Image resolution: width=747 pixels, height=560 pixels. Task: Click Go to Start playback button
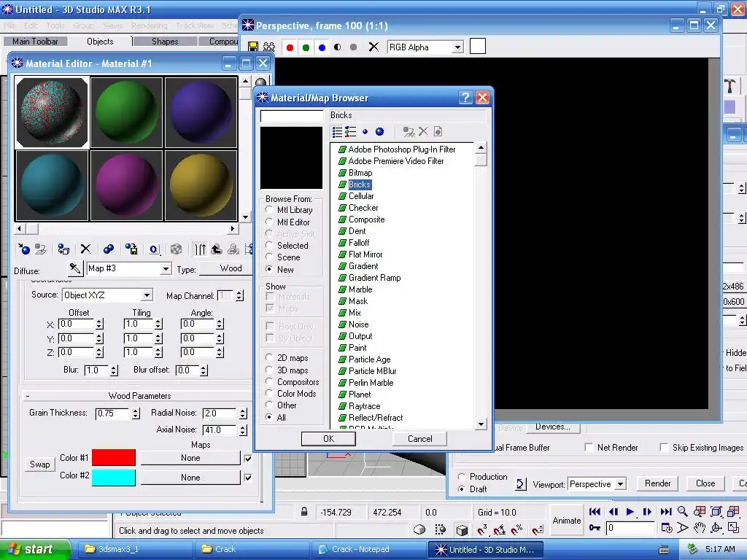point(595,512)
